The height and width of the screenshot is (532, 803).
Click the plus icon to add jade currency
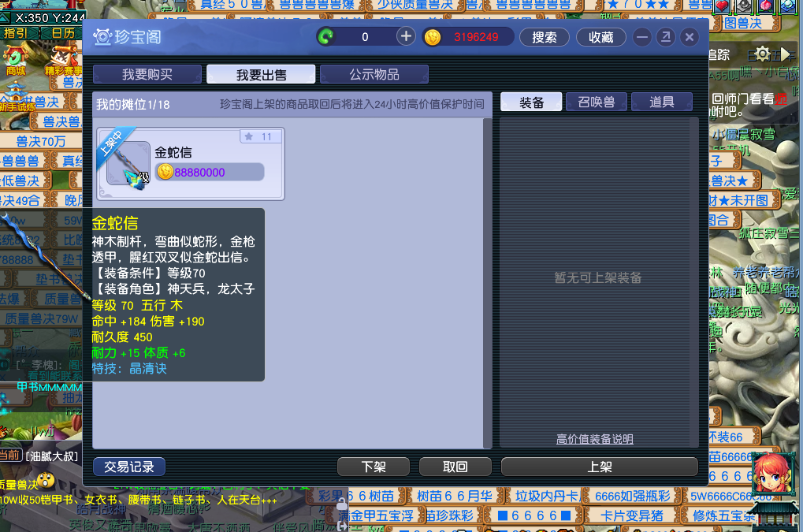point(406,37)
